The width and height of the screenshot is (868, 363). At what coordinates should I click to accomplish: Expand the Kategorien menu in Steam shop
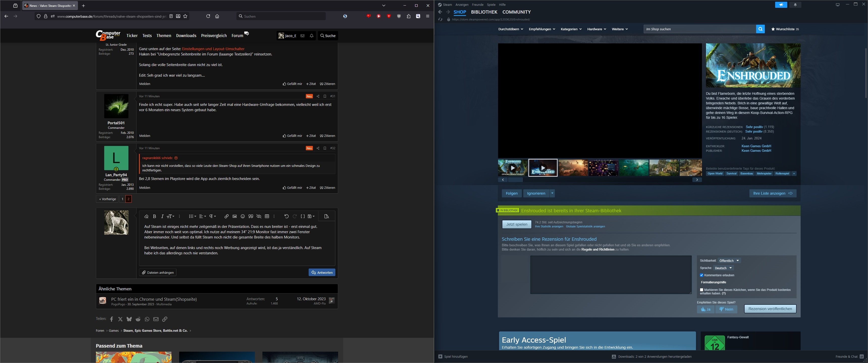571,29
